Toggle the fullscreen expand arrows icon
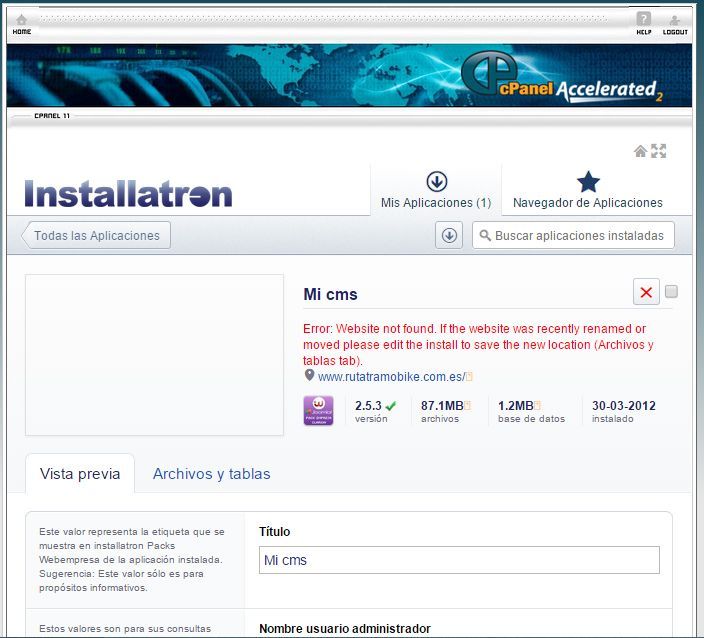The width and height of the screenshot is (704, 638). 658,151
